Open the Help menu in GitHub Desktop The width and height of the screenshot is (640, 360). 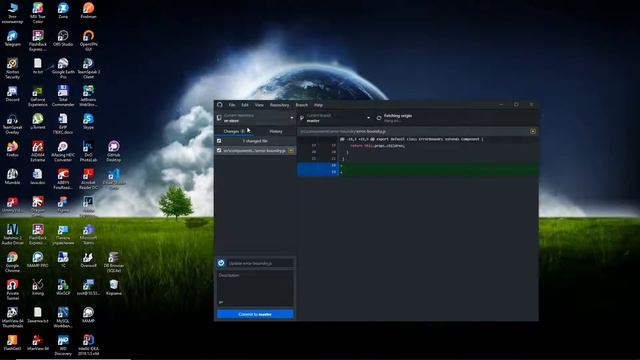(318, 105)
